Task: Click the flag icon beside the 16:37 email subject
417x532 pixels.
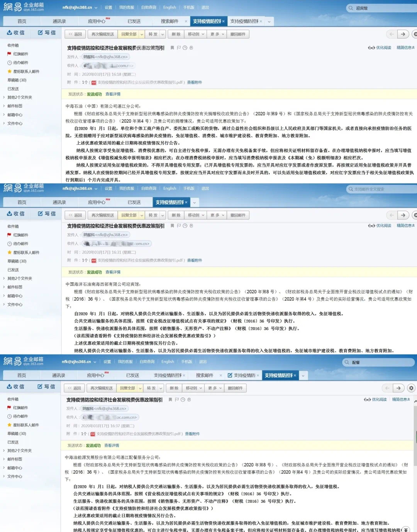Action: 177,400
